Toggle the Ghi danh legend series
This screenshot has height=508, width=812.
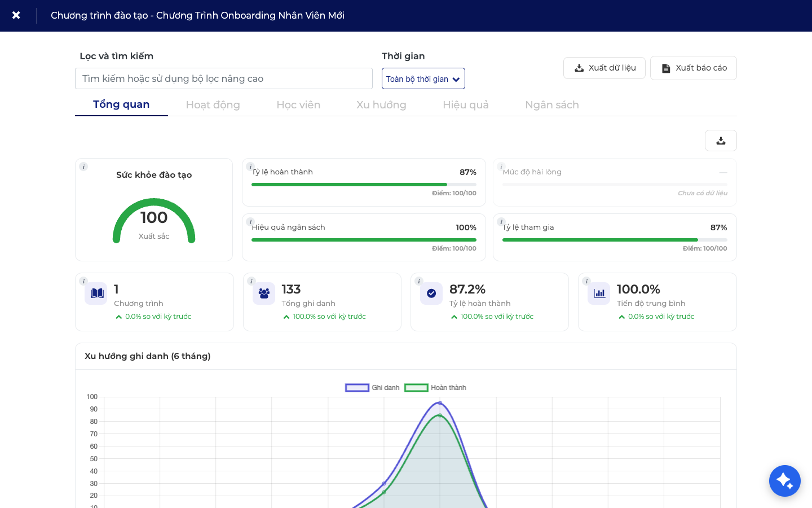point(373,388)
